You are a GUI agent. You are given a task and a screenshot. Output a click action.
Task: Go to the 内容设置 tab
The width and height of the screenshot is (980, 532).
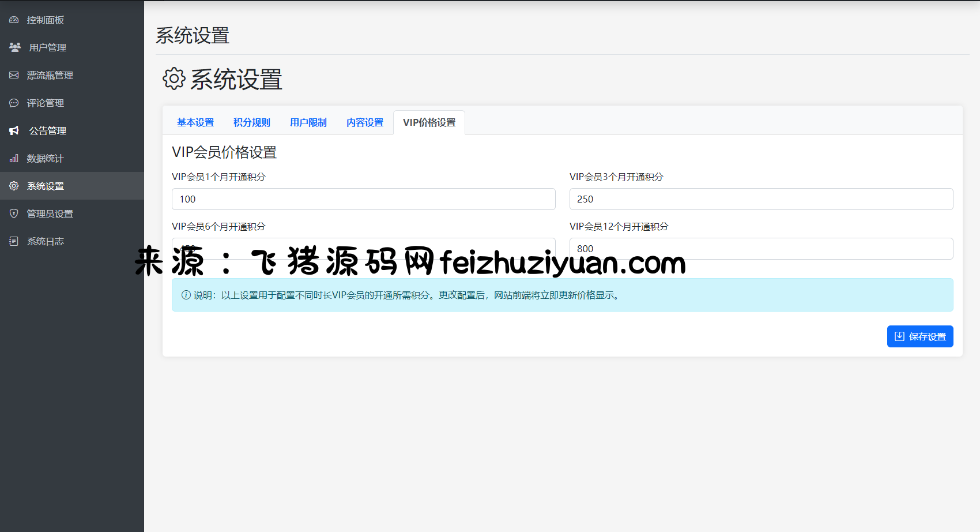tap(365, 122)
